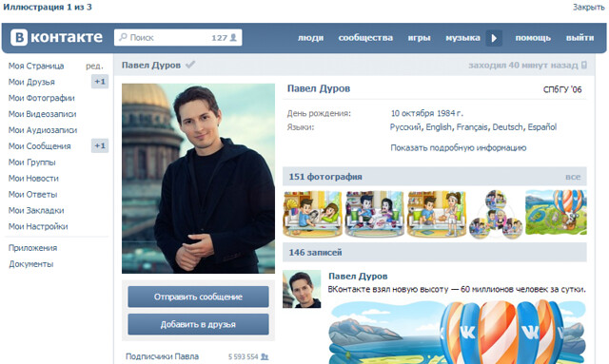Image resolution: width=609 pixels, height=364 pixels.
Task: Click verified checkmark beside Павел Дуров
Action: (190, 65)
